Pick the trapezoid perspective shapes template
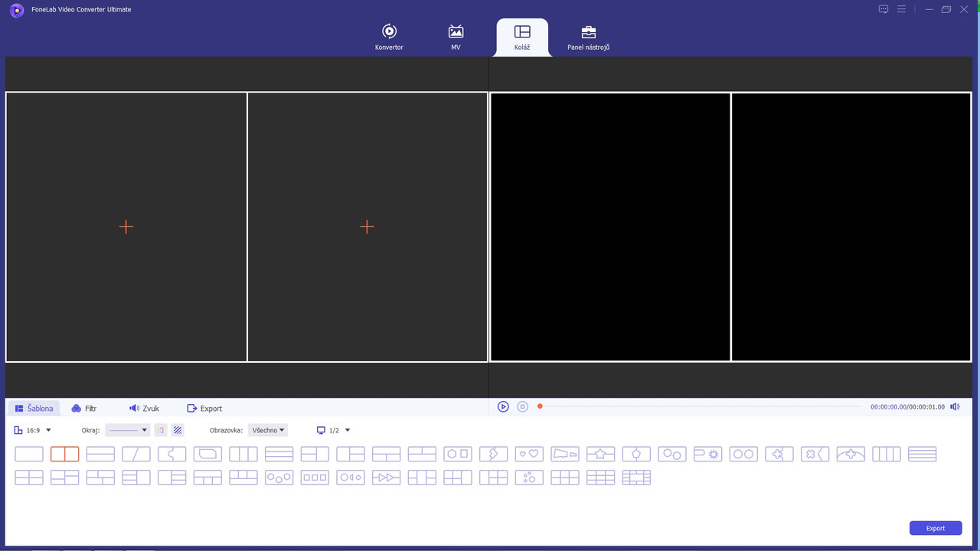The height and width of the screenshot is (551, 980). (565, 454)
